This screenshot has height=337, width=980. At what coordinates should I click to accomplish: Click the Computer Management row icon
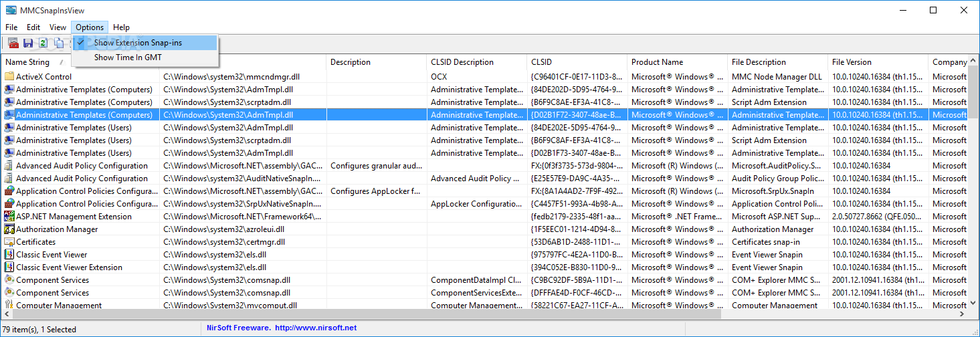pyautogui.click(x=9, y=305)
